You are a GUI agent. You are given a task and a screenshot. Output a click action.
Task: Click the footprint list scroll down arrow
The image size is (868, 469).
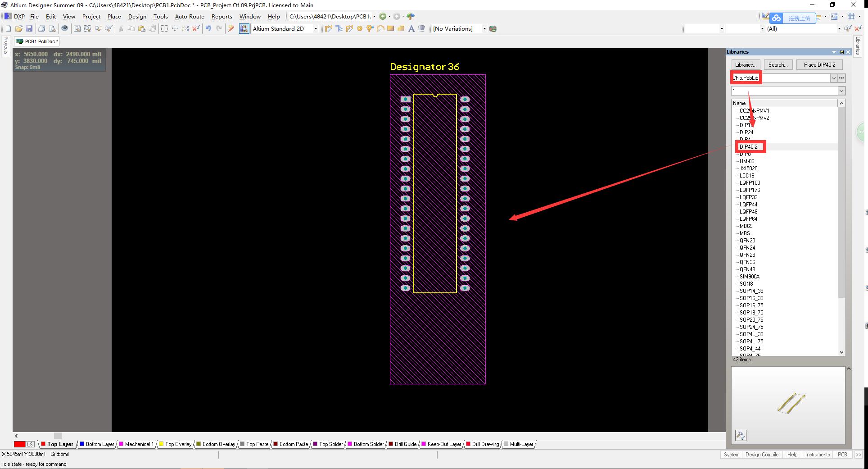pyautogui.click(x=841, y=352)
